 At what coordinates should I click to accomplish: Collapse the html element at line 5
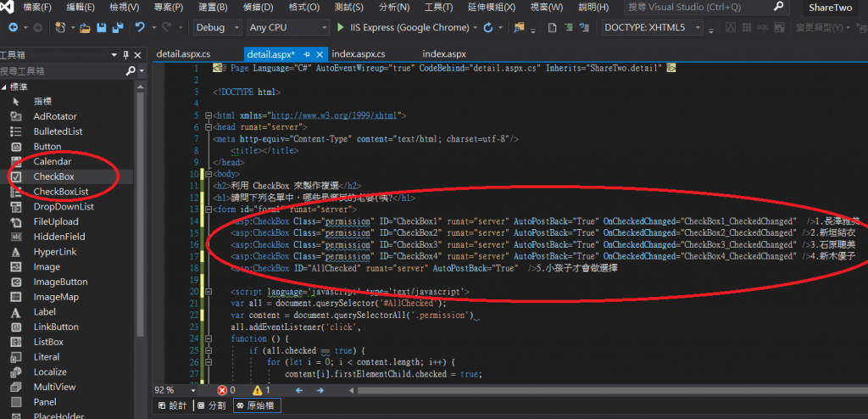tap(209, 116)
